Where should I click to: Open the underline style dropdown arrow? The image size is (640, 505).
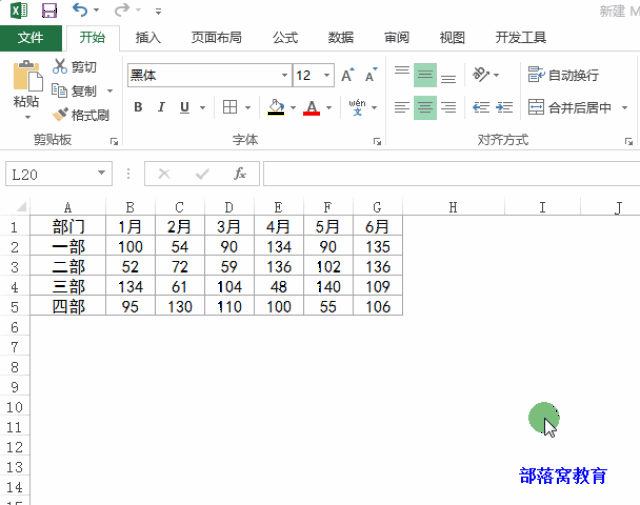[x=202, y=108]
